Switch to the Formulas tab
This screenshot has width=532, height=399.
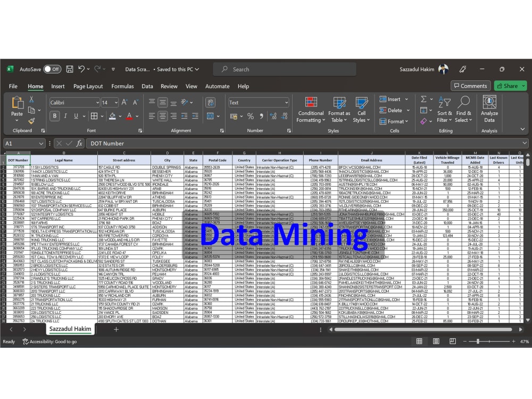point(122,86)
